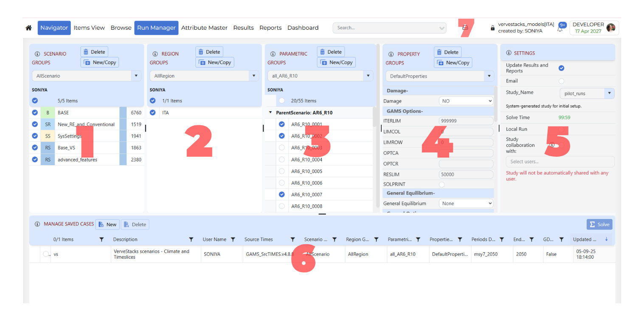
Task: Focus the top Search box
Action: [x=389, y=28]
